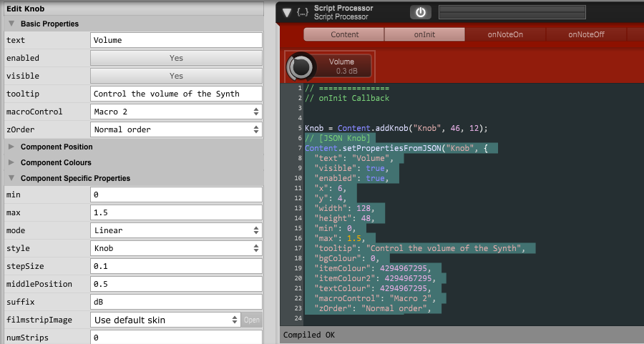Click the "macroControl" JSON code line
Viewport: 644px width, 344px height.
click(374, 298)
